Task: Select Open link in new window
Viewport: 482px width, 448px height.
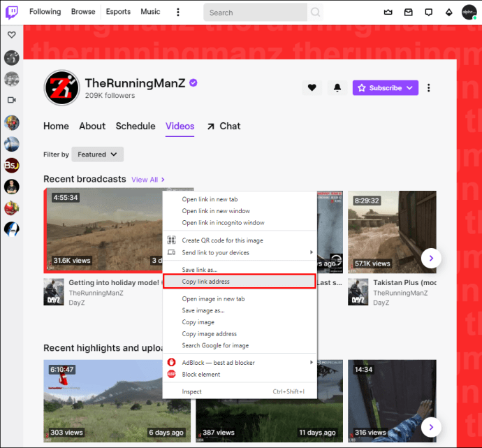Action: [240, 211]
